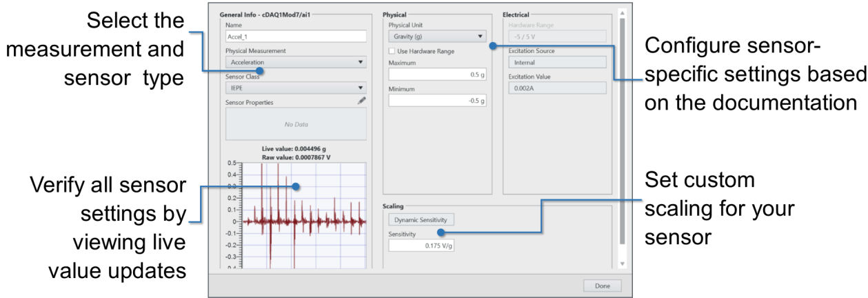Click the scroll up arrow of the panel

(621, 13)
